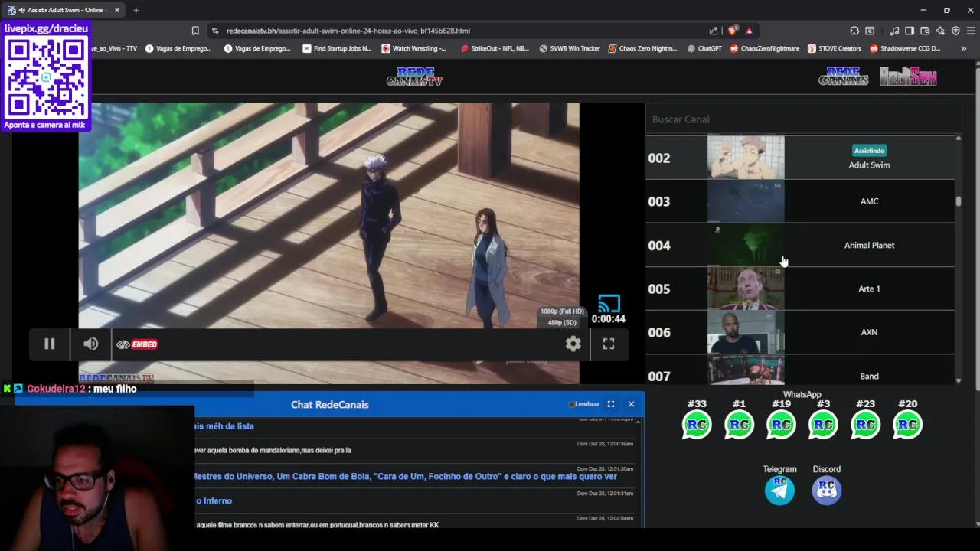Select channel 003 AMC
Viewport: 980px width, 551px height.
pyautogui.click(x=800, y=201)
